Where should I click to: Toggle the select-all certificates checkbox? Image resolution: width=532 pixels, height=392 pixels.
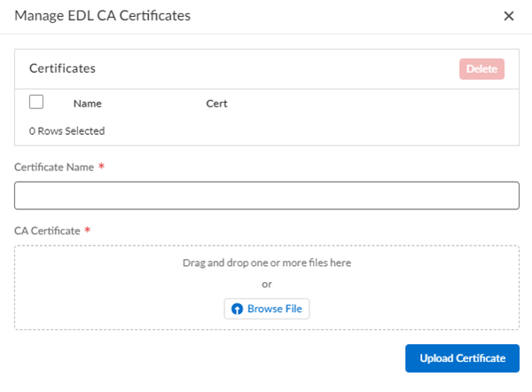coord(36,102)
